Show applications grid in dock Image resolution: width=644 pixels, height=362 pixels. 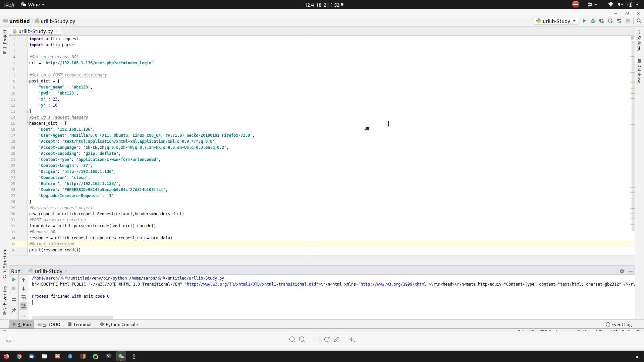(x=638, y=356)
